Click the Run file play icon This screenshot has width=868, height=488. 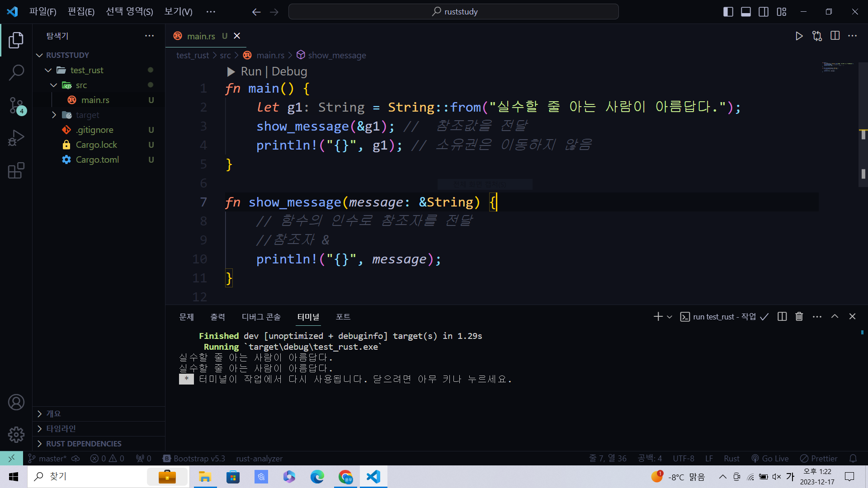pos(799,36)
